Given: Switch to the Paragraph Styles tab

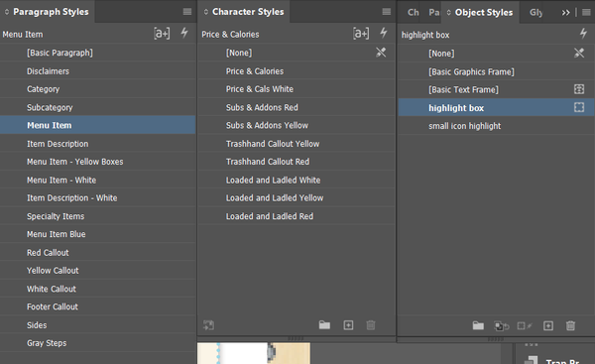Looking at the screenshot, I should pyautogui.click(x=51, y=12).
